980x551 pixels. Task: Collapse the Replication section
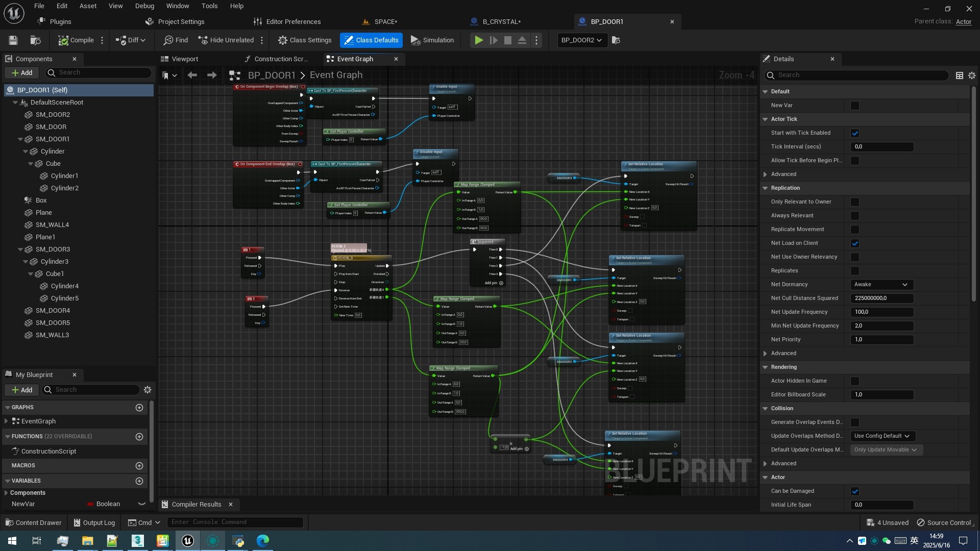click(765, 188)
